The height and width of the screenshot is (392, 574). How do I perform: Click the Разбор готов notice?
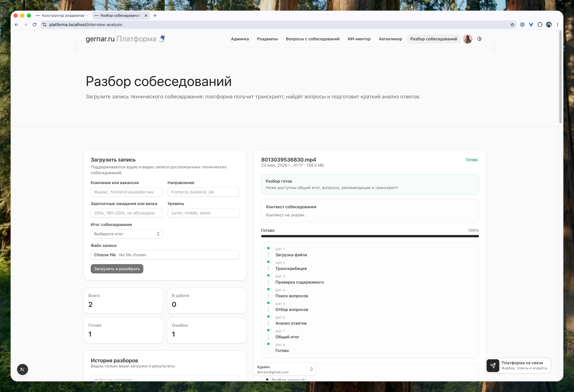tap(370, 184)
